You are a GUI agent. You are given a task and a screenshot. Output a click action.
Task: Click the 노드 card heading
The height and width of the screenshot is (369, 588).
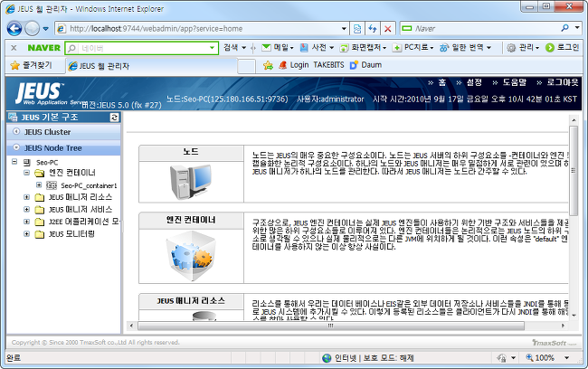[191, 153]
